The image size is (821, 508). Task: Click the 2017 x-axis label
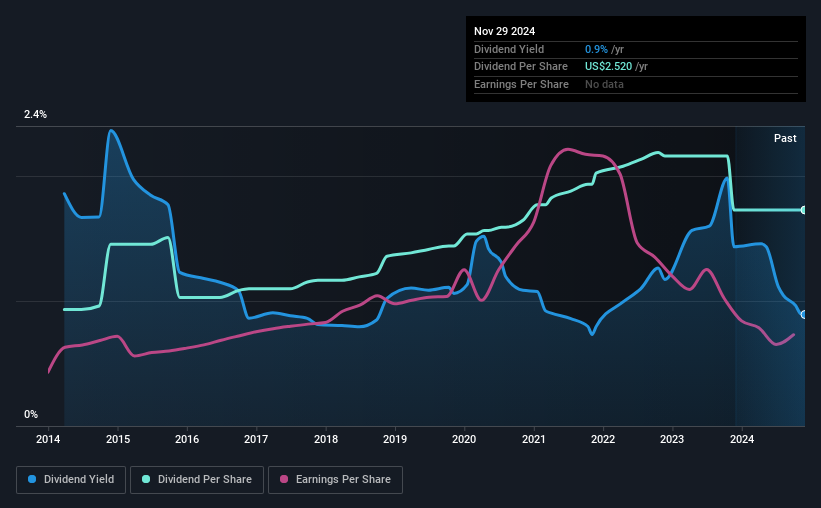tap(256, 439)
